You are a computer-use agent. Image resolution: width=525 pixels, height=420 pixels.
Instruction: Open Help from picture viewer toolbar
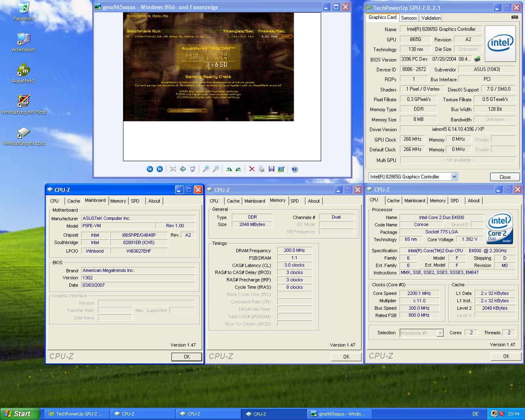point(294,169)
